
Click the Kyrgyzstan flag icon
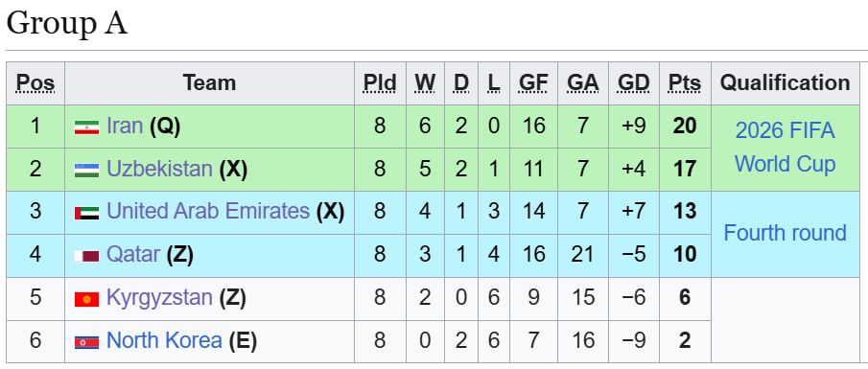tap(86, 299)
